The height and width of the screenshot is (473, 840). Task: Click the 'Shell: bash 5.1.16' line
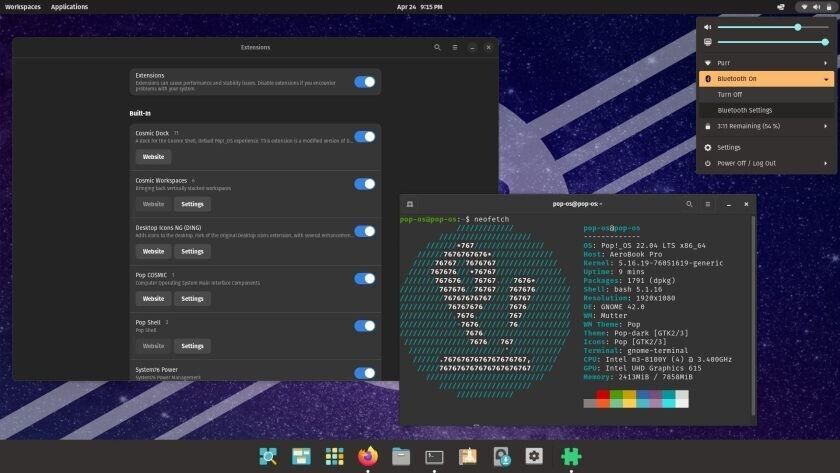click(x=622, y=289)
